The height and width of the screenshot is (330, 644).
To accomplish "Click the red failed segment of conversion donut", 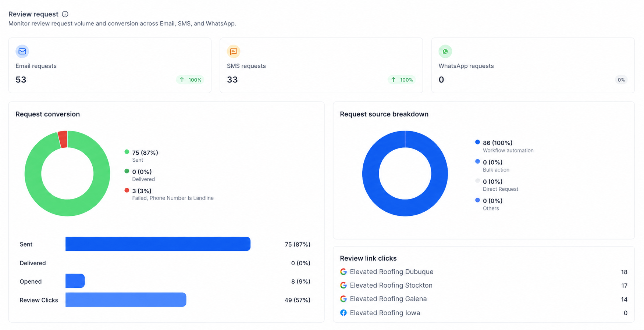I will pyautogui.click(x=63, y=139).
